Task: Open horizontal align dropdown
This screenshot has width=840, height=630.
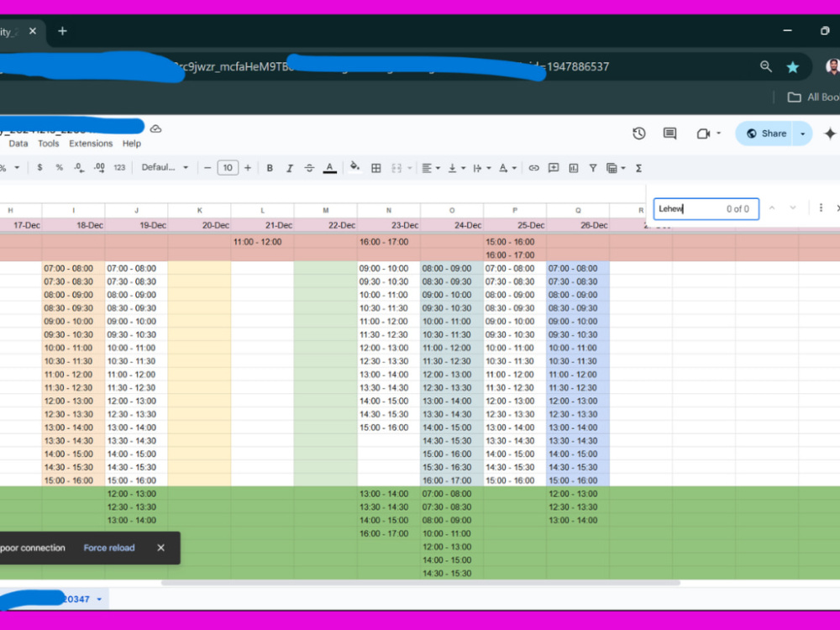Action: pos(430,168)
